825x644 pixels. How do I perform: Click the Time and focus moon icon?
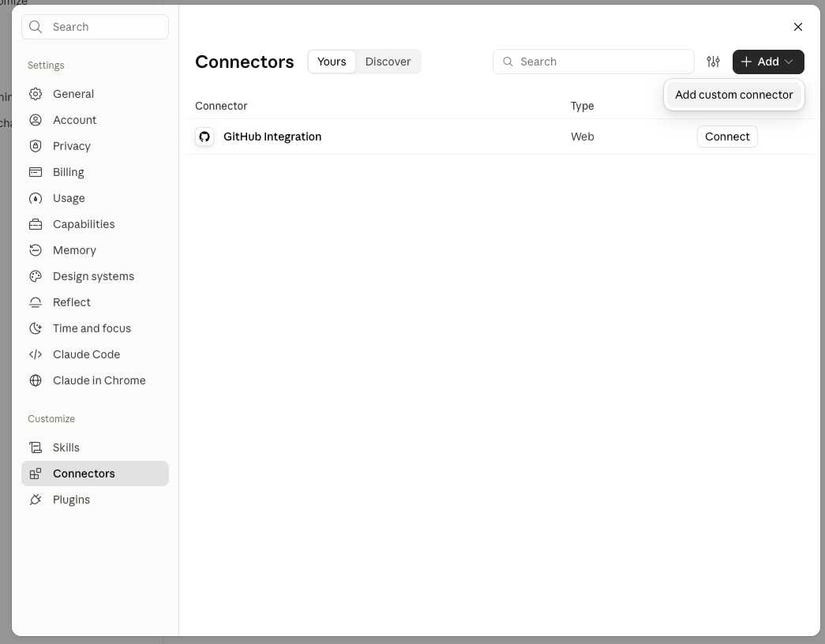tap(36, 328)
